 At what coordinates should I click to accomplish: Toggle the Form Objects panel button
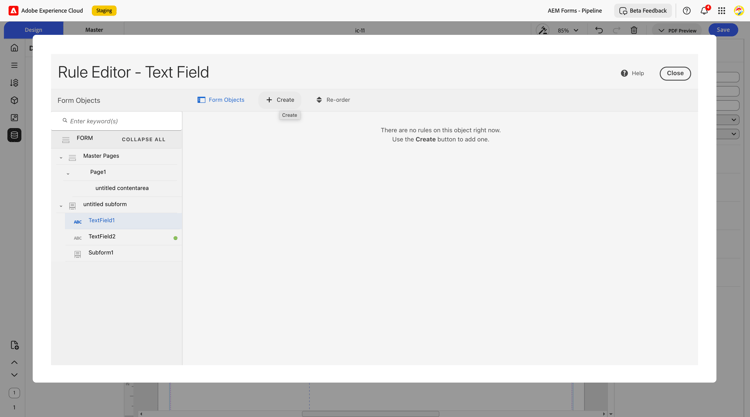pos(221,100)
